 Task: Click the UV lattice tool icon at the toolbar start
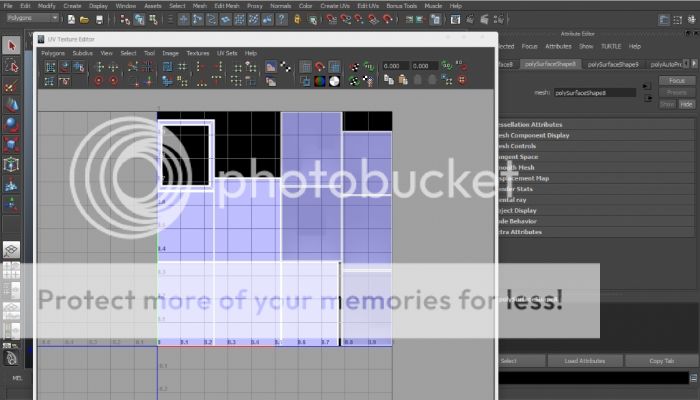pos(50,67)
